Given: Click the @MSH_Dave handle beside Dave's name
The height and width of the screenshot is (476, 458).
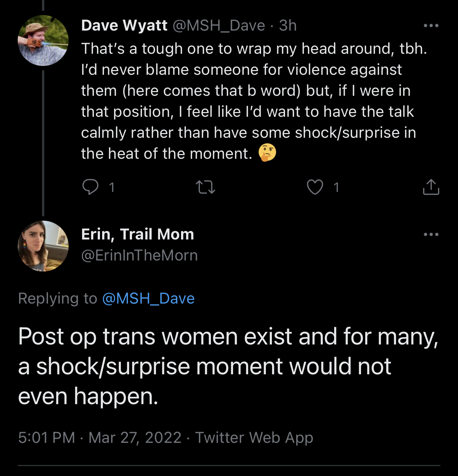Looking at the screenshot, I should pyautogui.click(x=219, y=25).
